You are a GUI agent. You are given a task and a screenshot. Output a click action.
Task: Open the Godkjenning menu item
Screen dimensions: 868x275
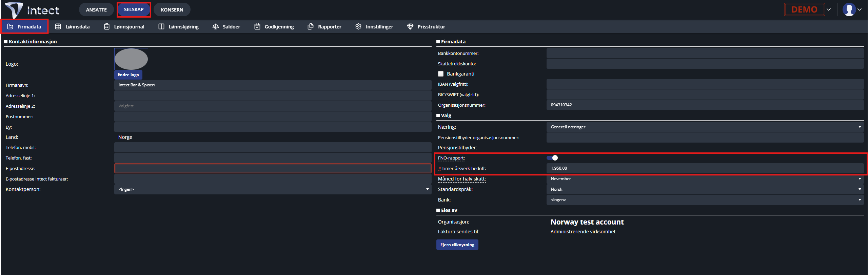pos(274,26)
